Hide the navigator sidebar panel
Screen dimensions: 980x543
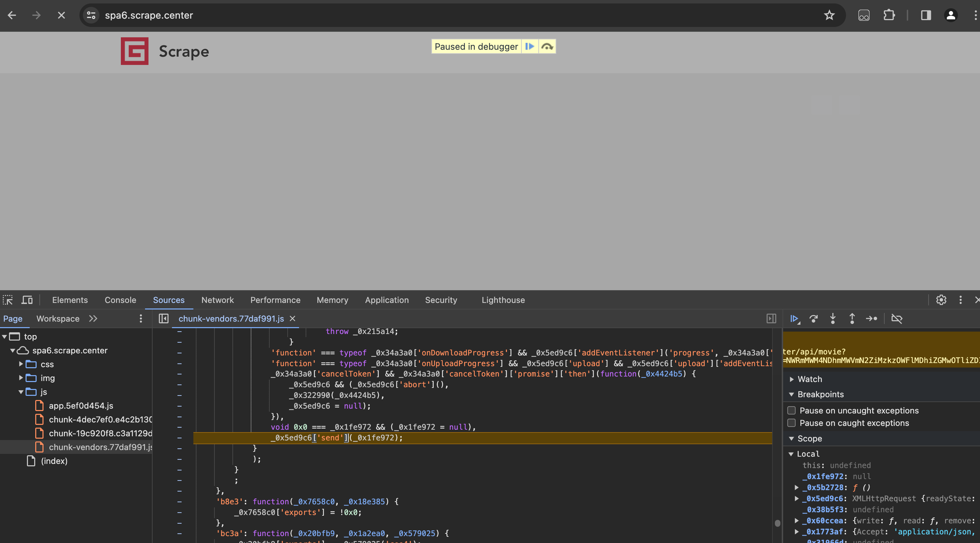click(x=164, y=319)
